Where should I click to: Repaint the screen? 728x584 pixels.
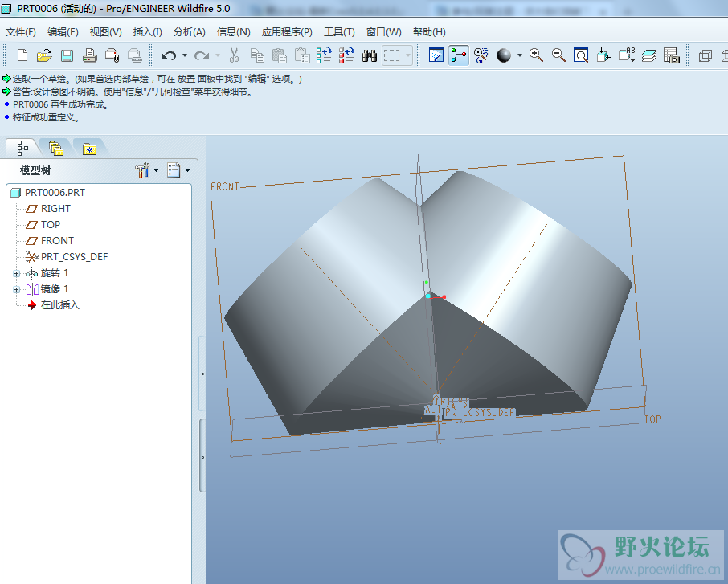(436, 55)
